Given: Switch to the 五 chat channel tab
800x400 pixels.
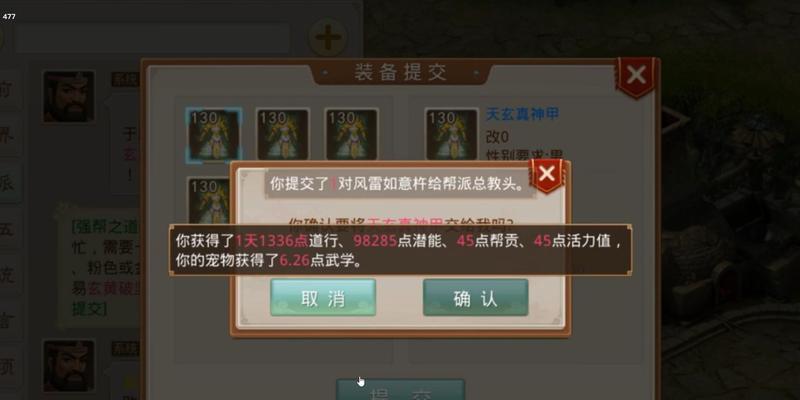Looking at the screenshot, I should tap(8, 229).
